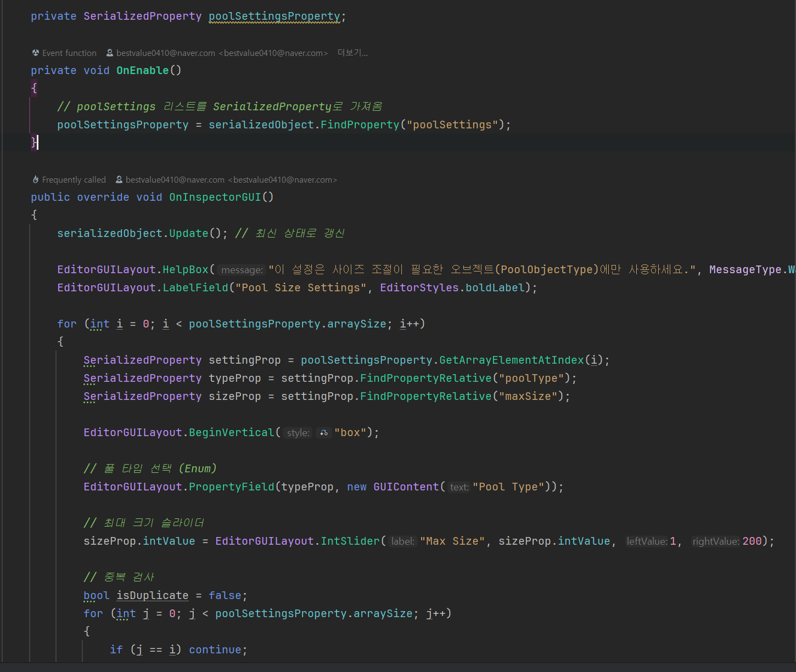Click the sizeProp variable declaration

(235, 396)
